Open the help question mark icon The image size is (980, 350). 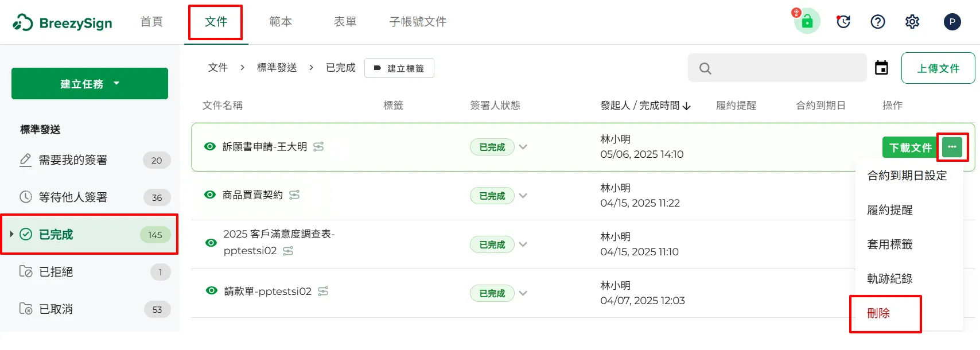pyautogui.click(x=877, y=22)
